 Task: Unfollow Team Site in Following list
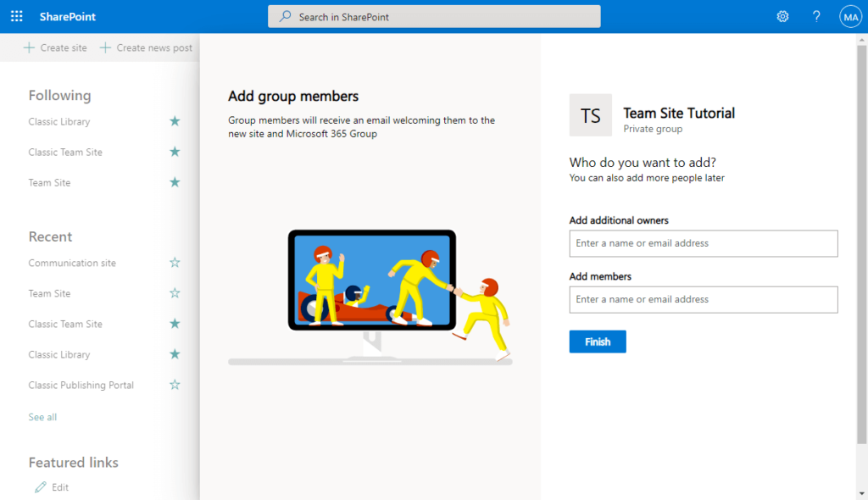pos(175,182)
